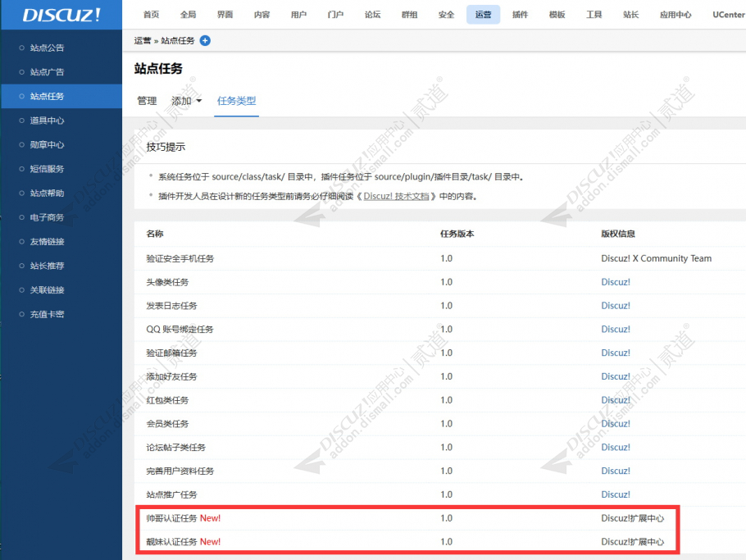Click the 红包类任务 task name
The image size is (746, 560).
coord(167,400)
